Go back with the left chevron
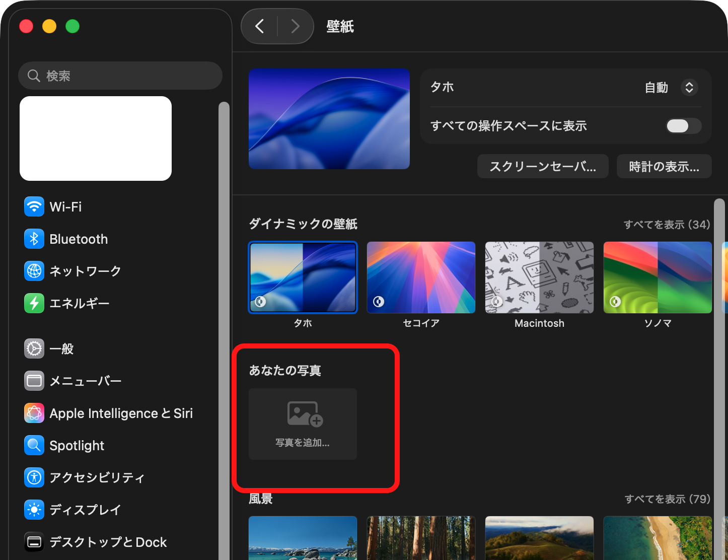This screenshot has height=560, width=728. pos(260,26)
